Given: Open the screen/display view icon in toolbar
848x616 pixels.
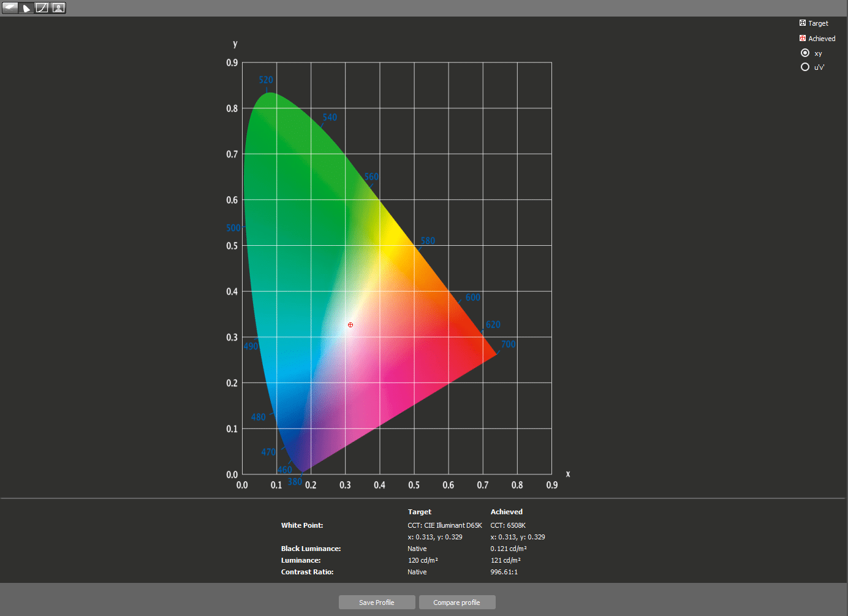Looking at the screenshot, I should 10,8.
